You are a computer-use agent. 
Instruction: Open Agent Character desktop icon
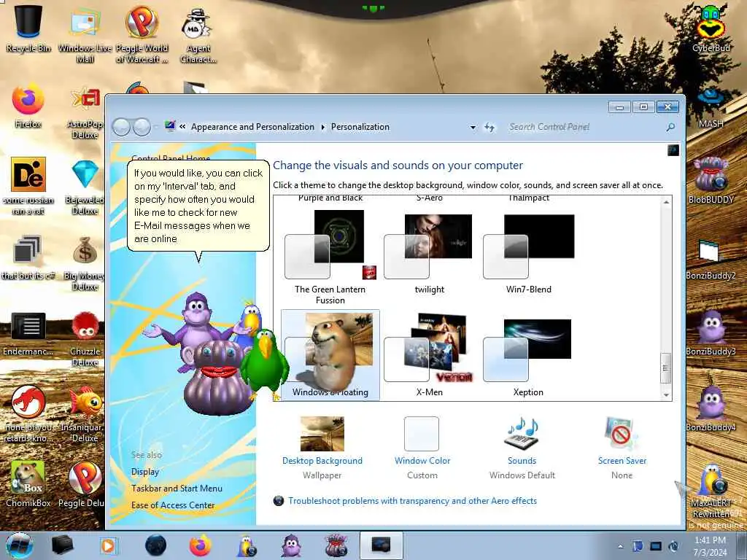(198, 34)
